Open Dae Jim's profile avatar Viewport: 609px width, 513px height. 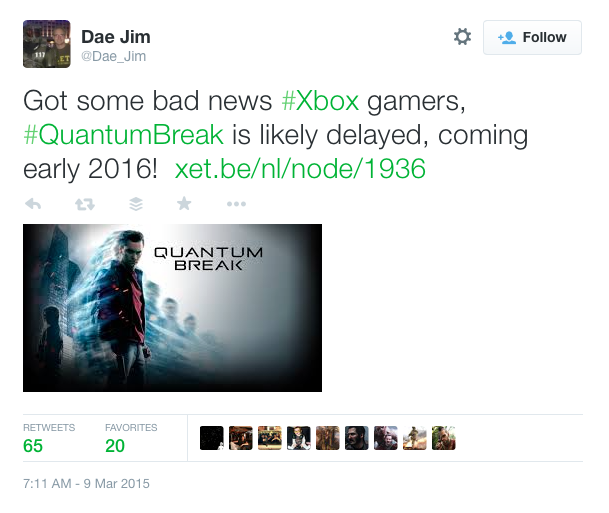tap(47, 44)
